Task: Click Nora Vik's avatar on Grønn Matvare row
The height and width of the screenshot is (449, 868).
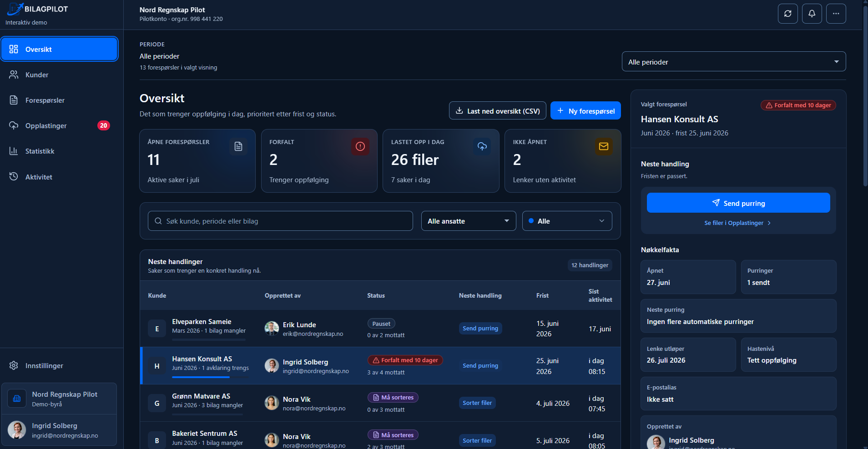Action: coord(272,403)
